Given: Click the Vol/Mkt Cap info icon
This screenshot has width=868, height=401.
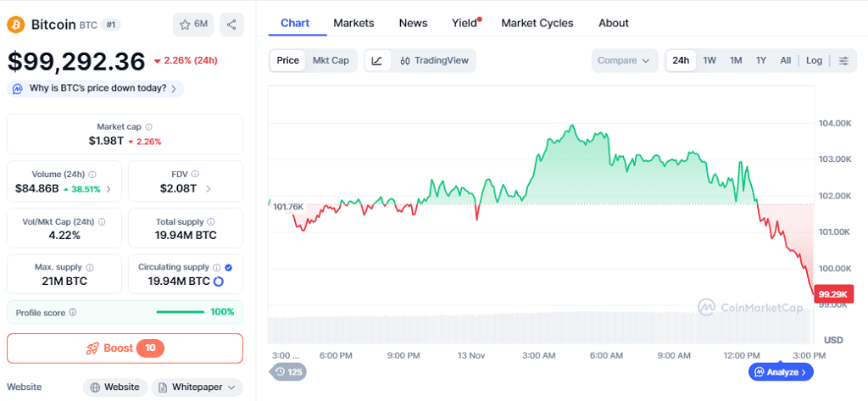Looking at the screenshot, I should (x=102, y=221).
